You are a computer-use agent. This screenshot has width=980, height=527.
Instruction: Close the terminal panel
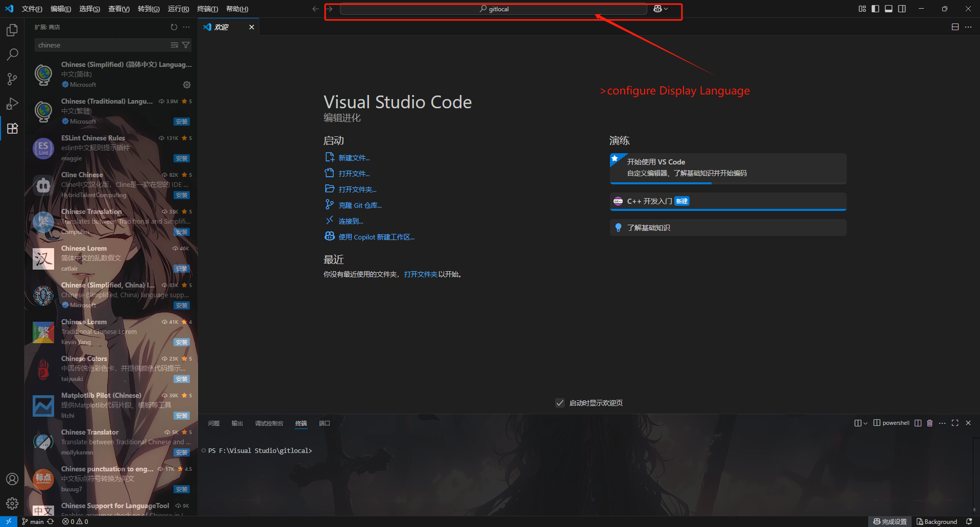[x=968, y=423]
